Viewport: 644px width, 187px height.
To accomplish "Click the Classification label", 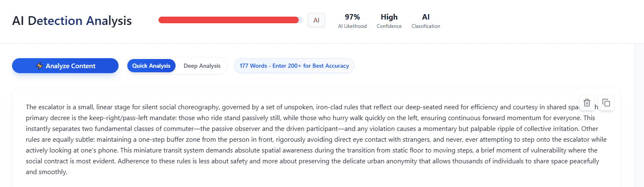I will pyautogui.click(x=426, y=26).
